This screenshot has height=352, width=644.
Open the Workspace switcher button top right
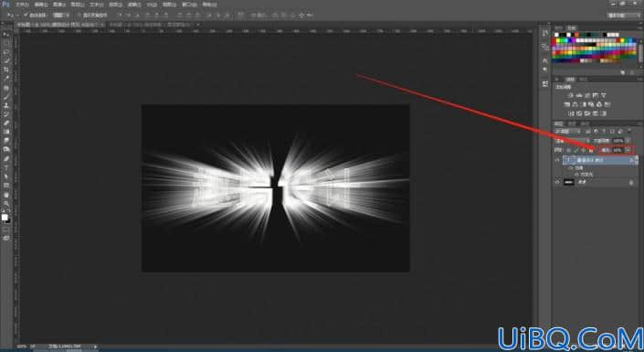[624, 16]
